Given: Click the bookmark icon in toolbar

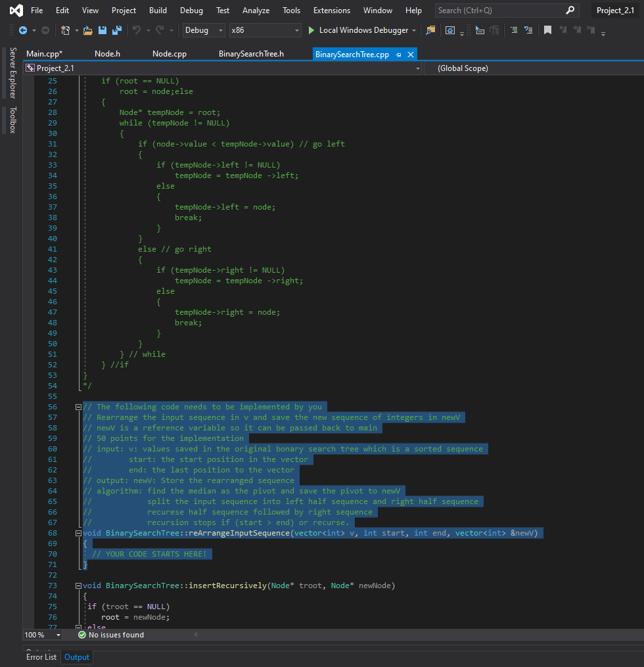Looking at the screenshot, I should tap(547, 30).
